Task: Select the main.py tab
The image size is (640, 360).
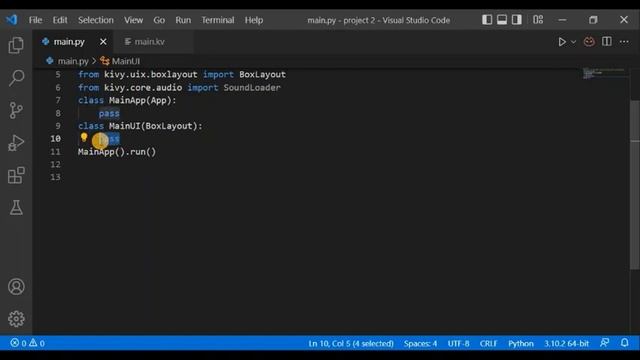Action: point(69,42)
